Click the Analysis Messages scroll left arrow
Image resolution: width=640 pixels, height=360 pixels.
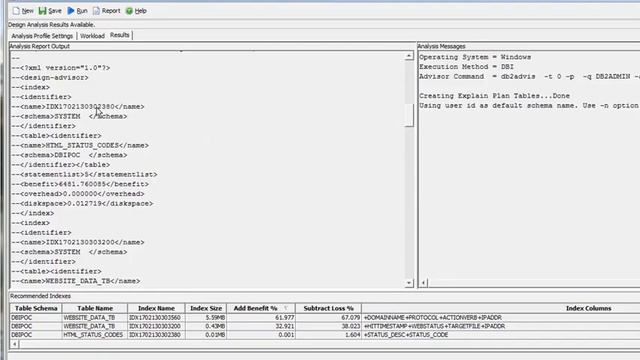coord(423,282)
